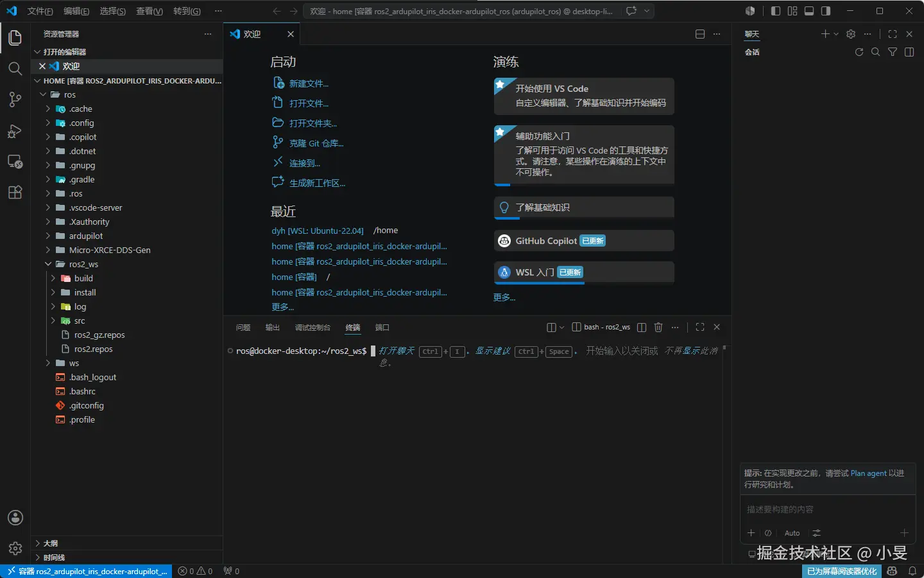The image size is (924, 578).
Task: Kill terminal with trash icon
Action: pos(658,328)
